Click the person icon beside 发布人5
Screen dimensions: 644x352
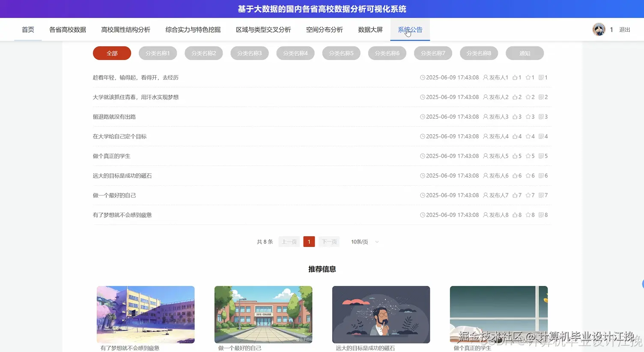tap(486, 156)
